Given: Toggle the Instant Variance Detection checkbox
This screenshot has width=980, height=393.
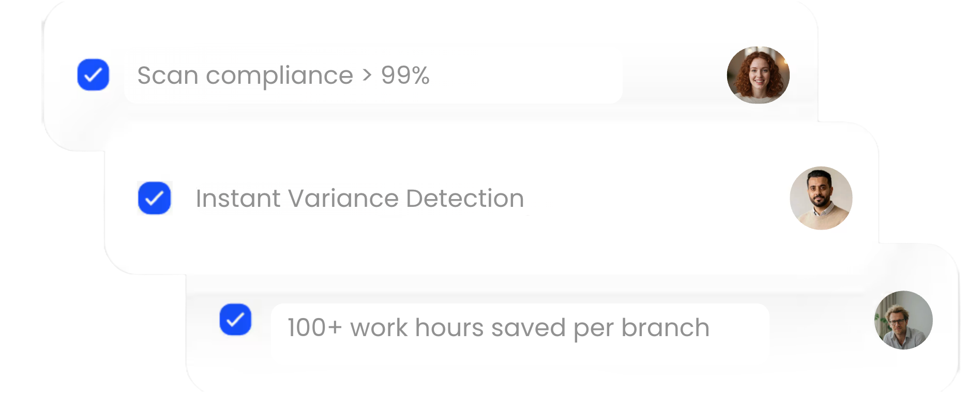Looking at the screenshot, I should tap(154, 198).
